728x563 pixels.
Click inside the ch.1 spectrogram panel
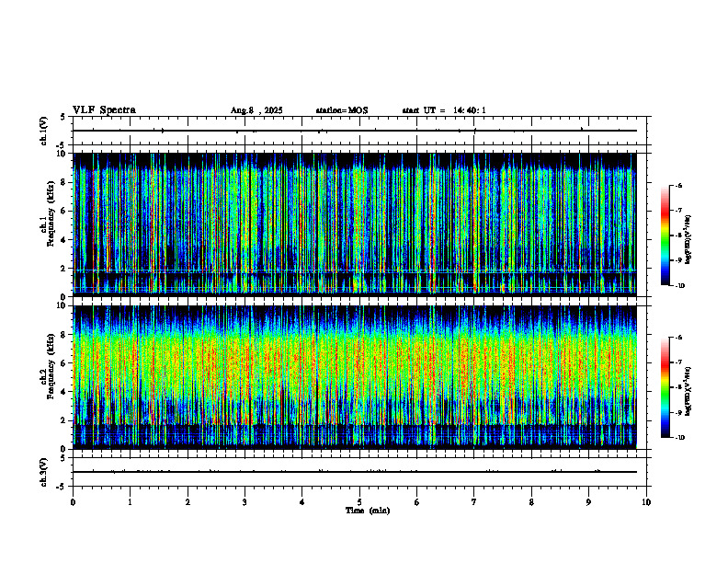(x=355, y=224)
